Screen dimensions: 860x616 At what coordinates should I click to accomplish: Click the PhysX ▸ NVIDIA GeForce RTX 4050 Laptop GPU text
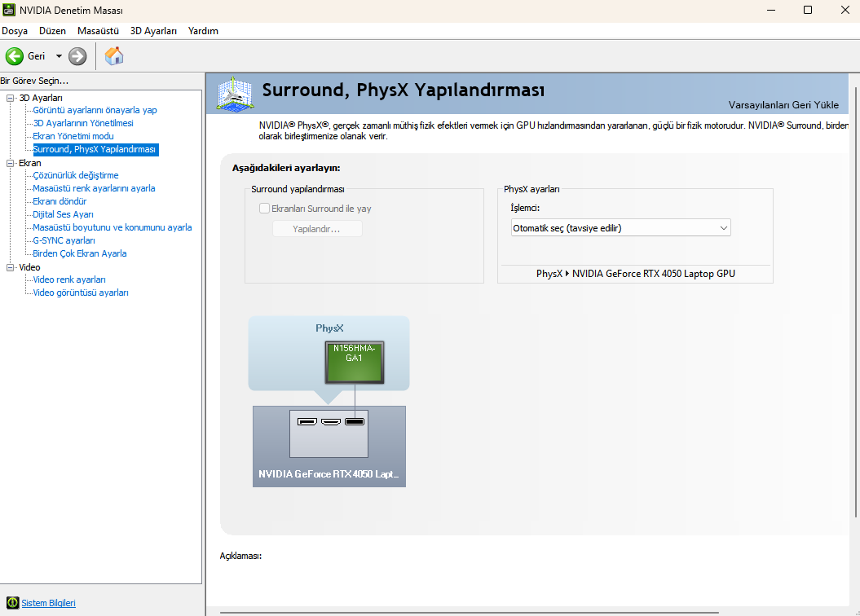pos(636,274)
